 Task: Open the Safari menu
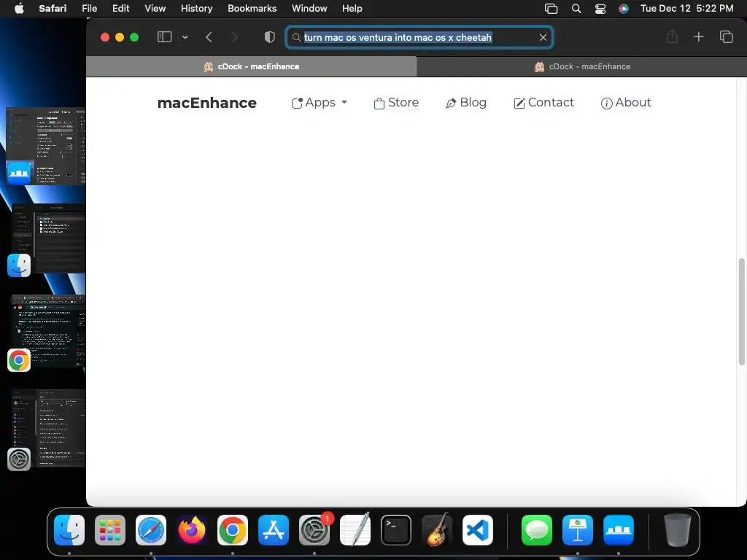[53, 9]
